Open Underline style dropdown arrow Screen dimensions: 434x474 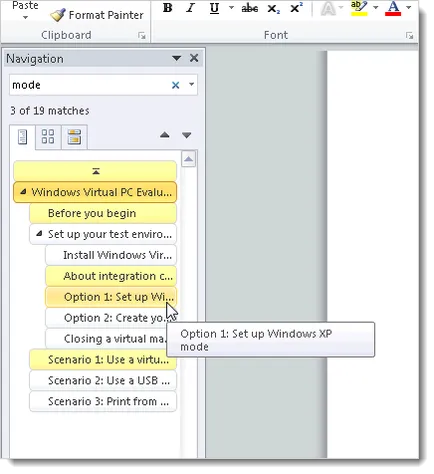(231, 7)
